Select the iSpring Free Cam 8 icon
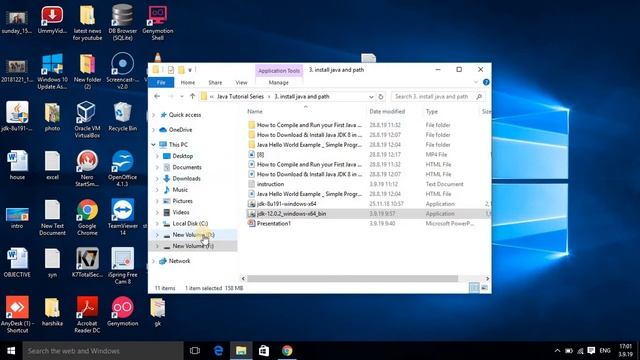 (x=122, y=266)
